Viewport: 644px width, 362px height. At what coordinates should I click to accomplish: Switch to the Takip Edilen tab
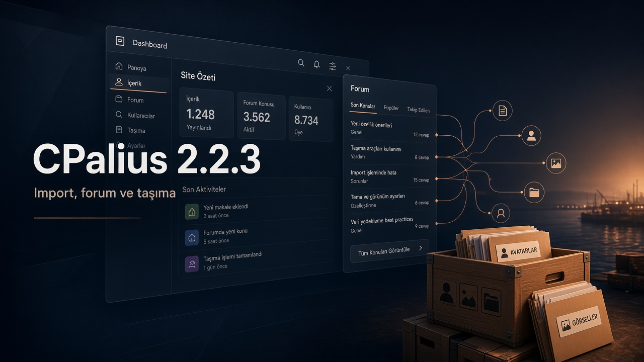(418, 110)
